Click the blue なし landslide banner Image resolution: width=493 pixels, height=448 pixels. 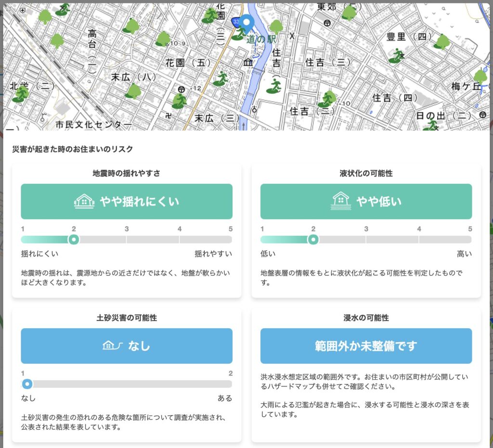(x=127, y=346)
